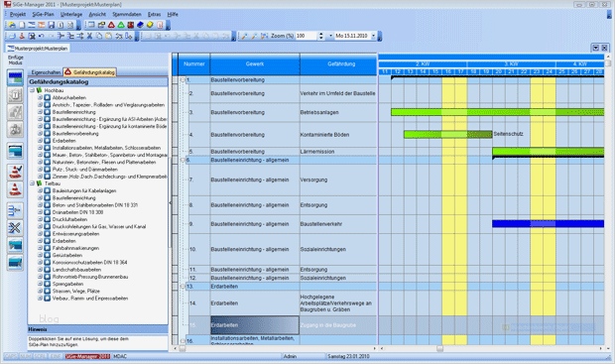Click the Zoom (%) value field
Screen dimensions: 615x364
(x=307, y=36)
